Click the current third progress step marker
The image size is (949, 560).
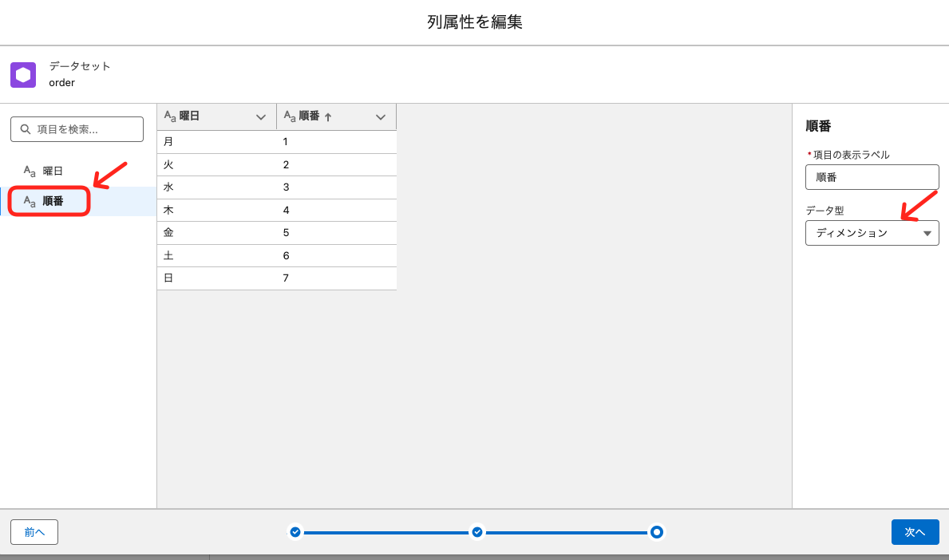click(657, 532)
